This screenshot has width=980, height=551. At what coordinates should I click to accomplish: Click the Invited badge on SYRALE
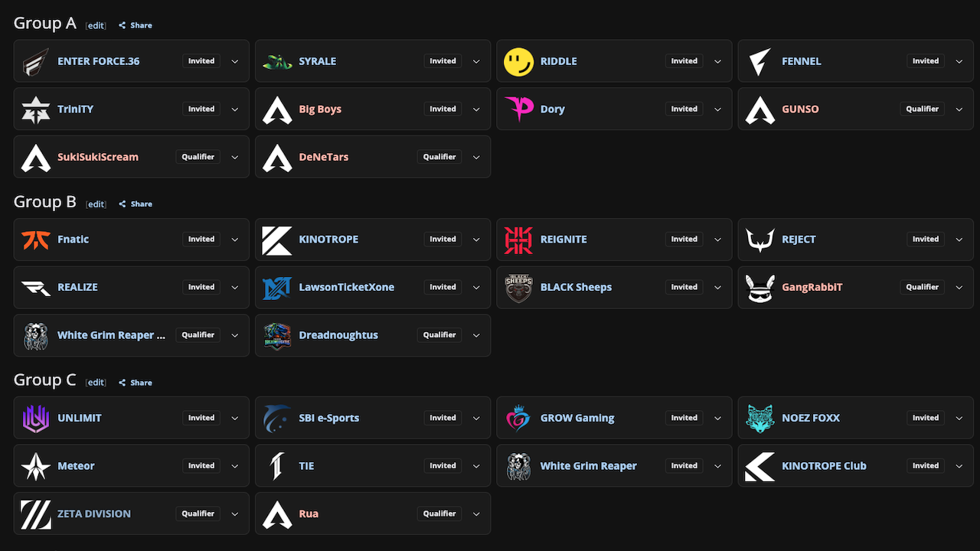tap(443, 61)
